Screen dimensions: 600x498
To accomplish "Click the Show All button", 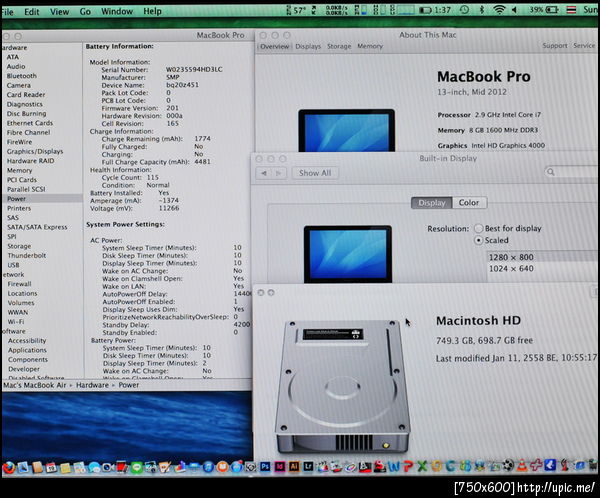I will click(x=315, y=173).
